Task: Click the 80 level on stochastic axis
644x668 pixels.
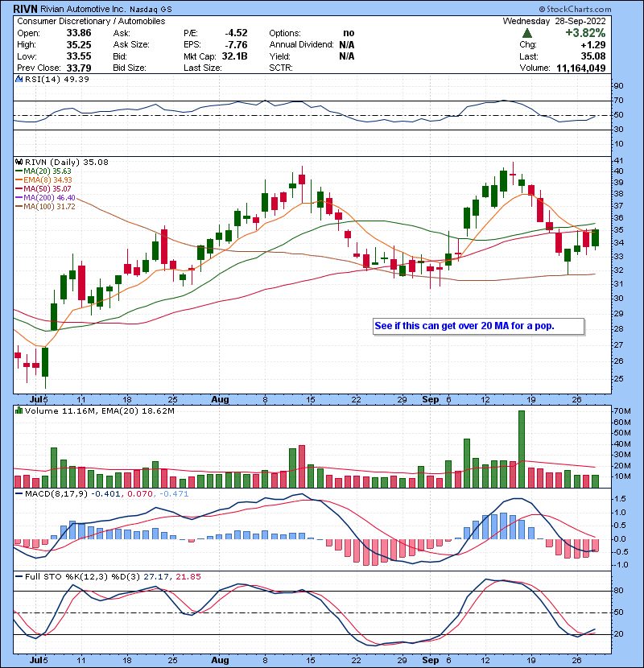Action: [618, 591]
